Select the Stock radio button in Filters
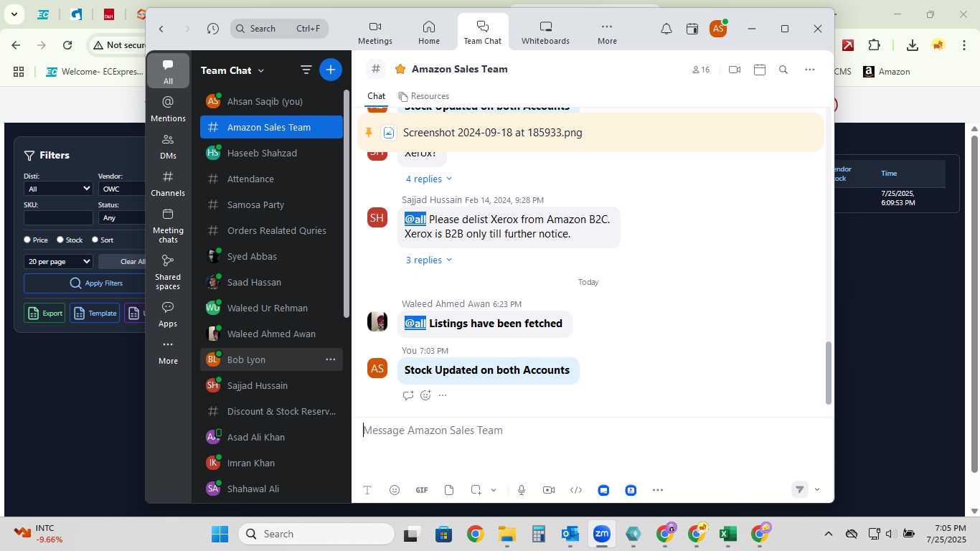 [60, 240]
